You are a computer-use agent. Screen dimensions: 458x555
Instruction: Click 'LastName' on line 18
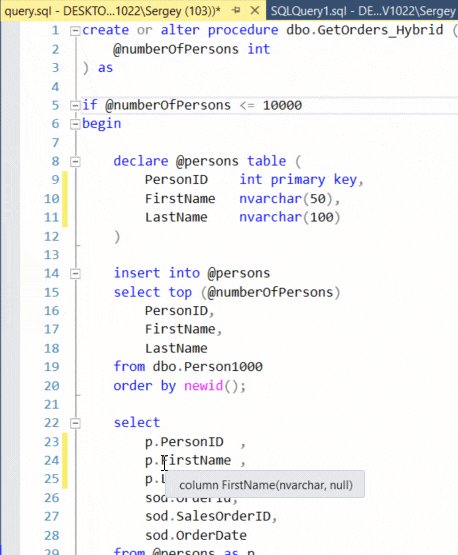[x=176, y=348]
